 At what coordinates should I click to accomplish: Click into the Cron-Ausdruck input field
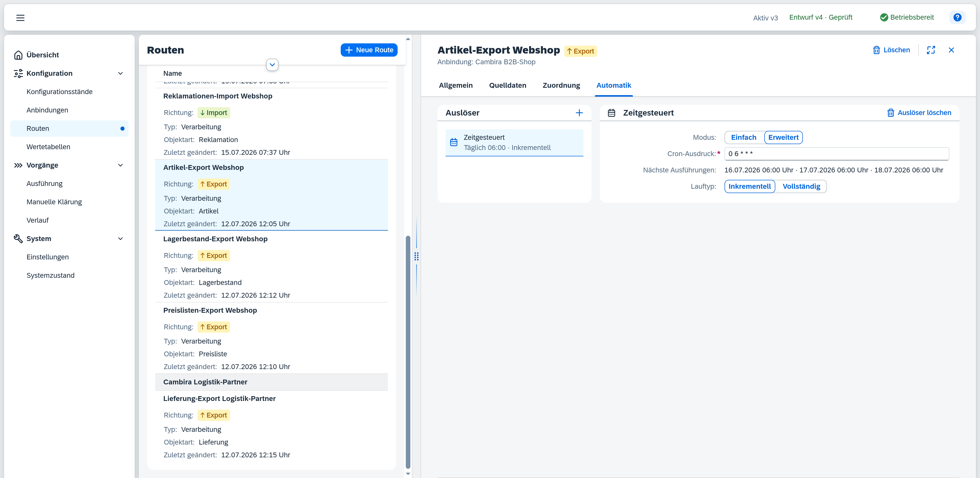click(837, 154)
